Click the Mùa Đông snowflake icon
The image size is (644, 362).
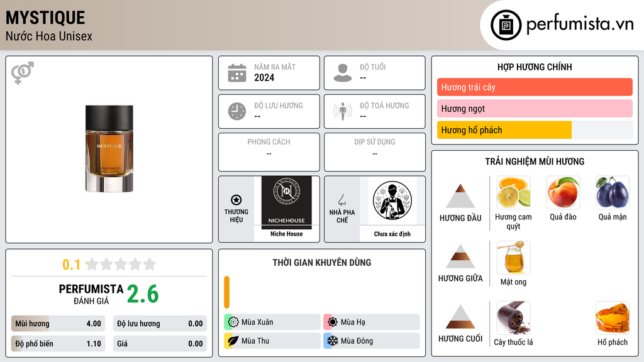[333, 341]
